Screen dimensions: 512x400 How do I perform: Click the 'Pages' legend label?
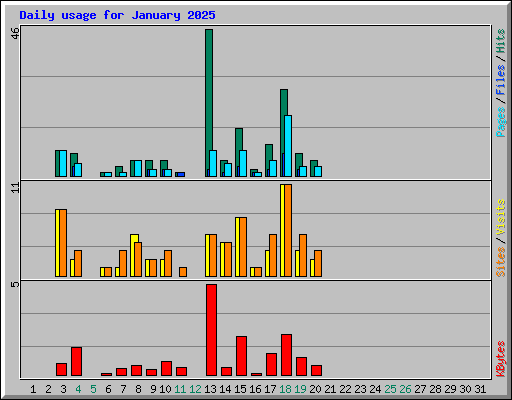coord(500,122)
